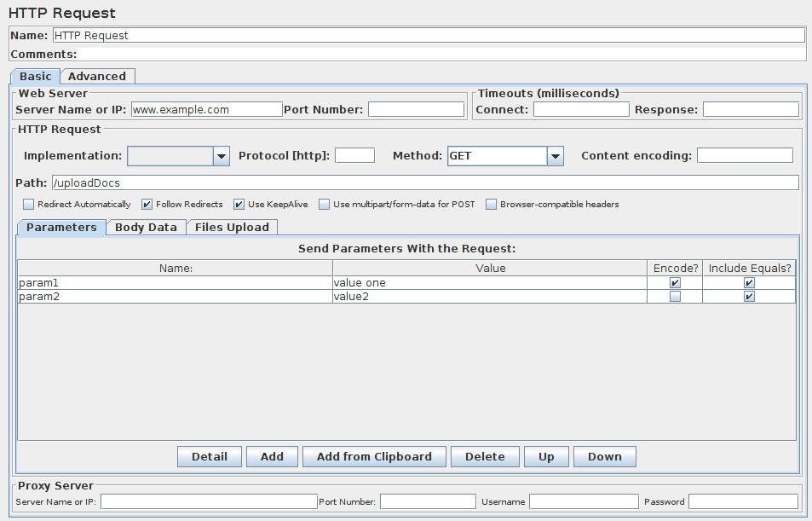Click the Delete button
The width and height of the screenshot is (812, 521).
485,456
